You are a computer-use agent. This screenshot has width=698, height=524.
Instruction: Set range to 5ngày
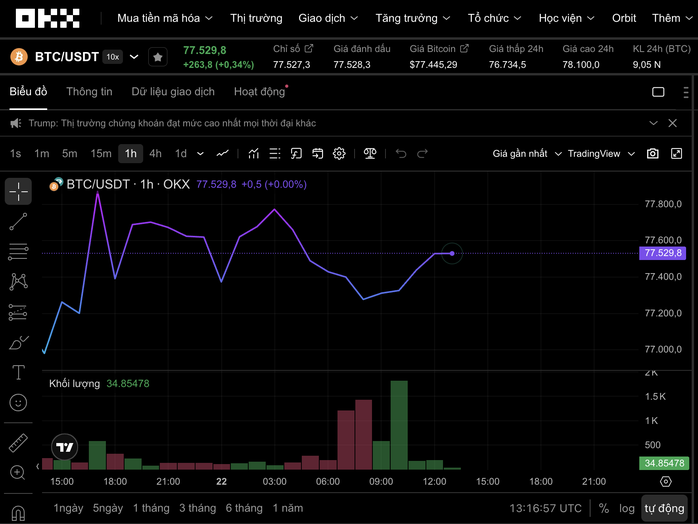point(108,508)
